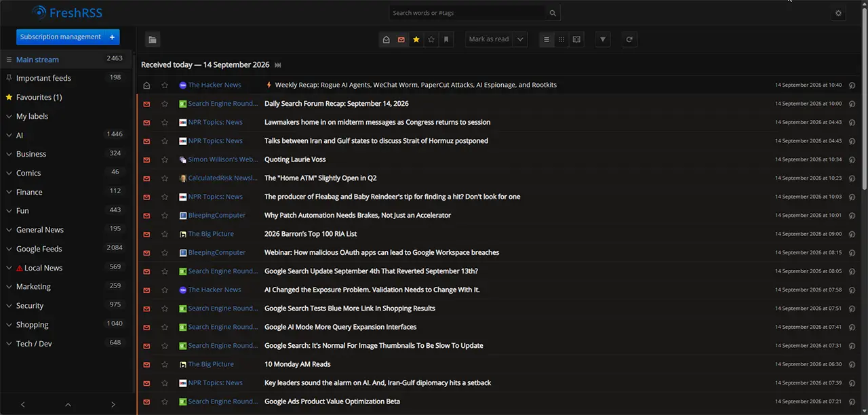
Task: Toggle the show unread articles filter
Action: [401, 39]
